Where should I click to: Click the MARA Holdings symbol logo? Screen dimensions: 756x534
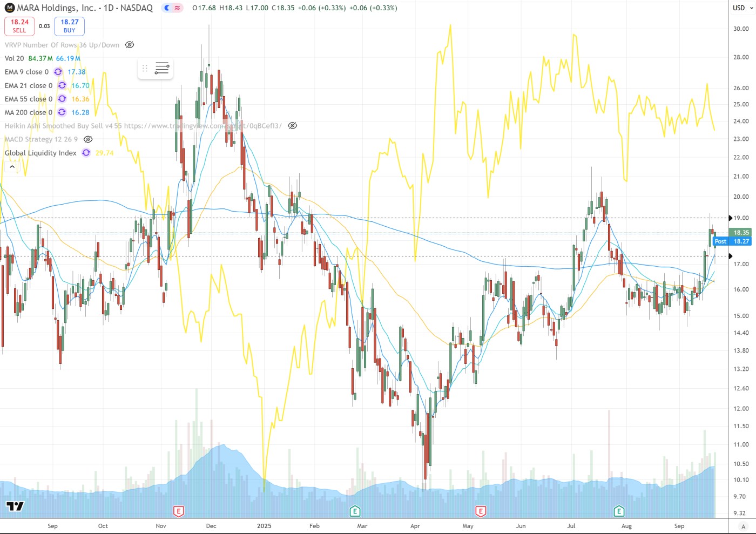(9, 8)
